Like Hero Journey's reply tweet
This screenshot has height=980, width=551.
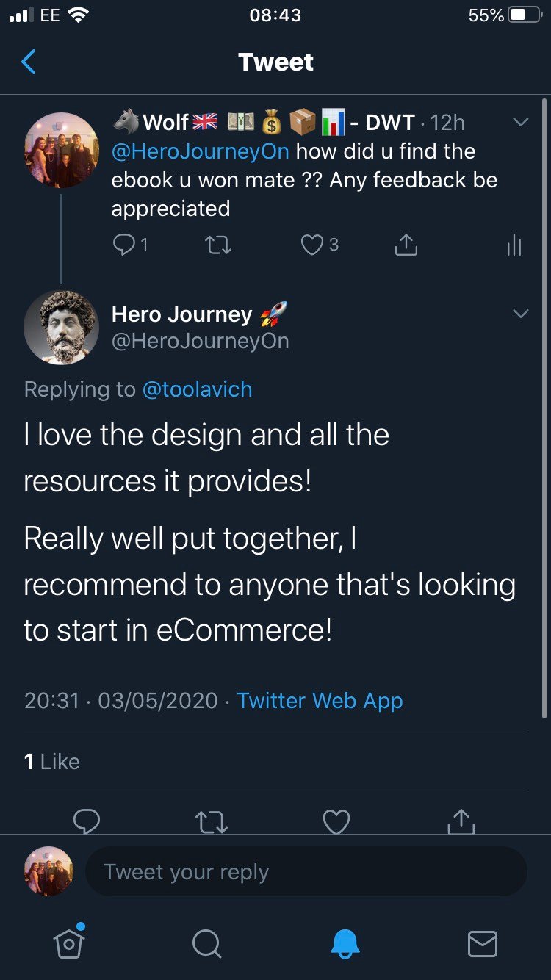pyautogui.click(x=336, y=821)
